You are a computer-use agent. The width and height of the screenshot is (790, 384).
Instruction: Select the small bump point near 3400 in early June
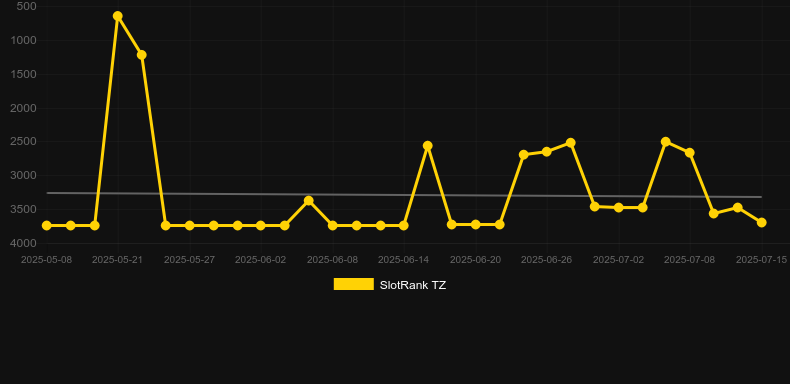coord(308,201)
